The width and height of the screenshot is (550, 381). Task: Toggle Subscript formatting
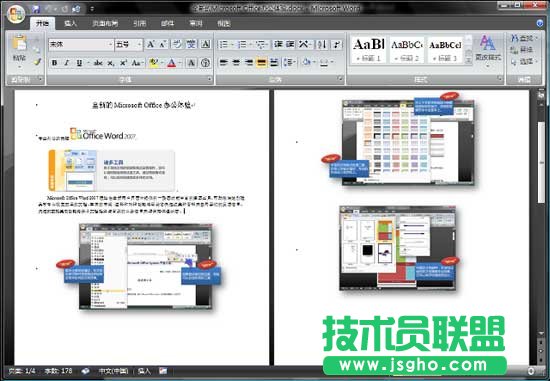110,63
